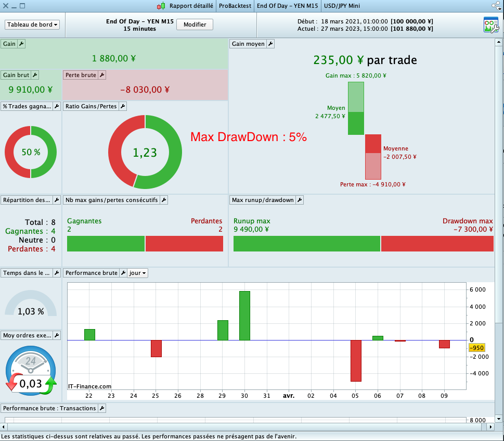The width and height of the screenshot is (504, 441).
Task: Click the Modifier button
Action: click(195, 24)
